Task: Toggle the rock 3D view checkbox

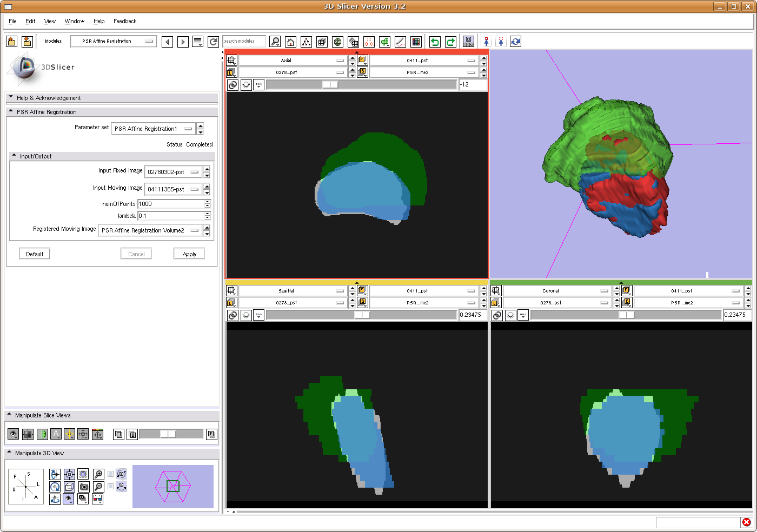Action: point(111,487)
